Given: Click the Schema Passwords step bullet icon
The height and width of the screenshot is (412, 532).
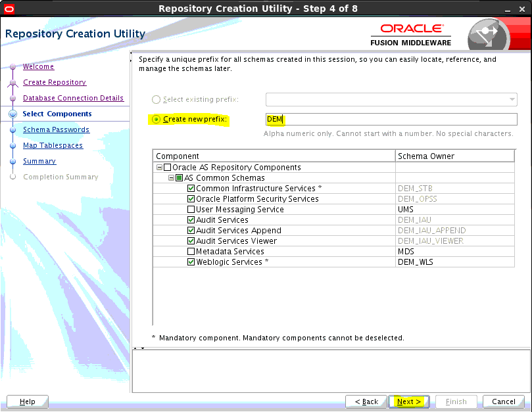Looking at the screenshot, I should pyautogui.click(x=13, y=130).
